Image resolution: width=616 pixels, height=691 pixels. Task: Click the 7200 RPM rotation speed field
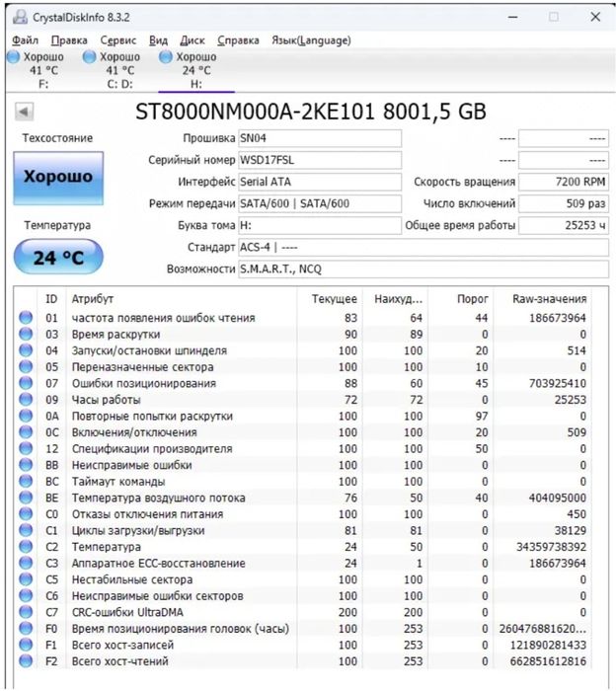pyautogui.click(x=564, y=182)
